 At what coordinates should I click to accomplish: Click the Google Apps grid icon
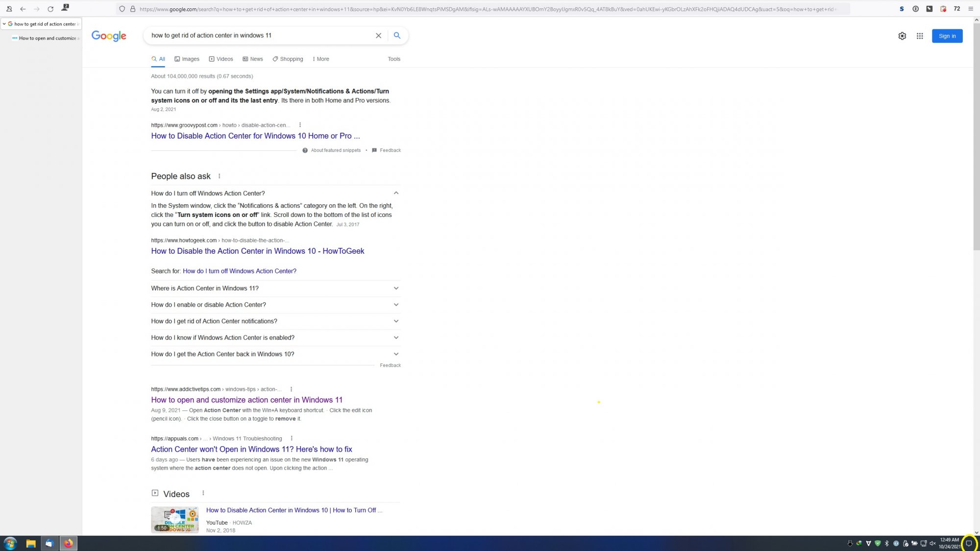pyautogui.click(x=920, y=36)
